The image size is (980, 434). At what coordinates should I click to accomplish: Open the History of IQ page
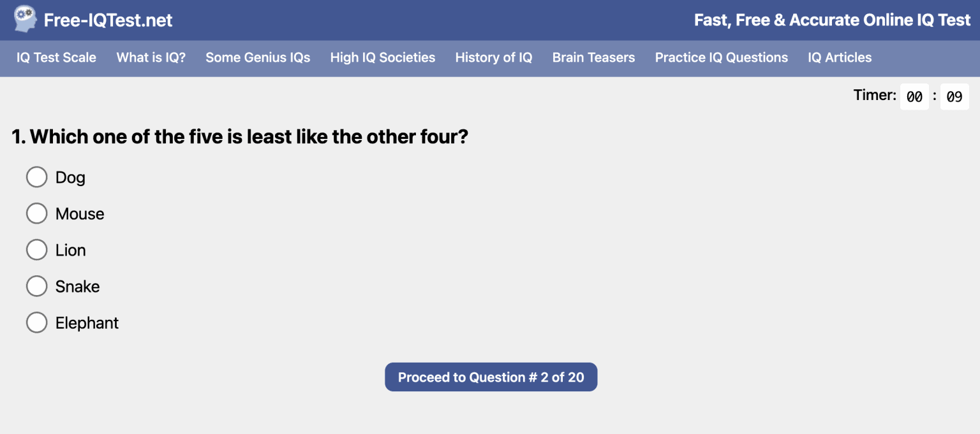click(493, 57)
